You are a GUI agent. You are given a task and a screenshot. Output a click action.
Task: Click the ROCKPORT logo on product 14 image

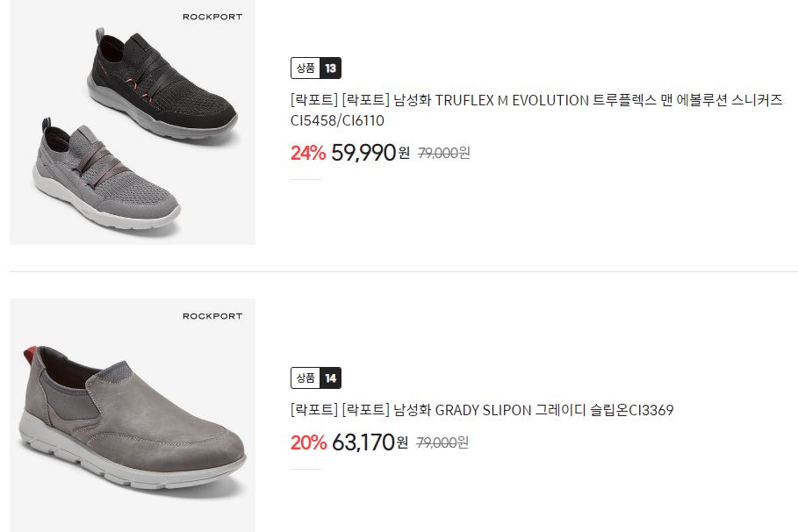point(212,316)
